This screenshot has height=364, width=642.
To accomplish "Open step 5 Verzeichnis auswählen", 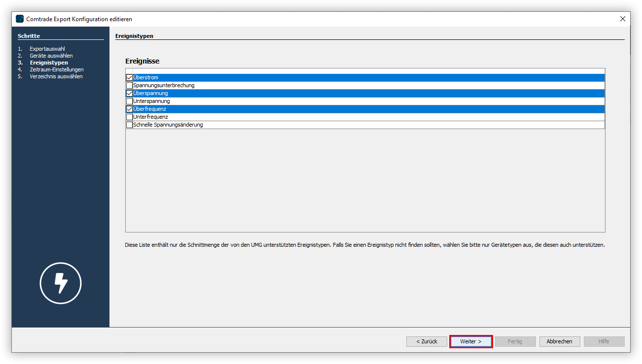I will point(56,76).
